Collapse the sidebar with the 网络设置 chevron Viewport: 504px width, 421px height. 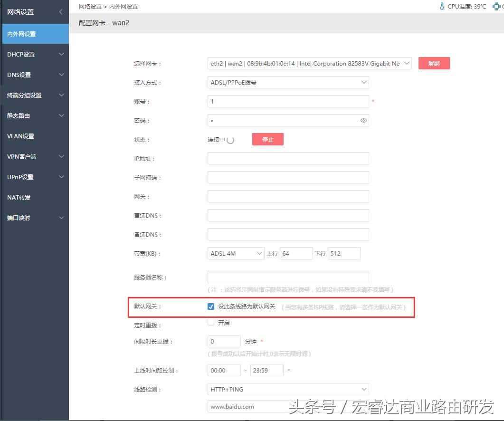tap(60, 12)
